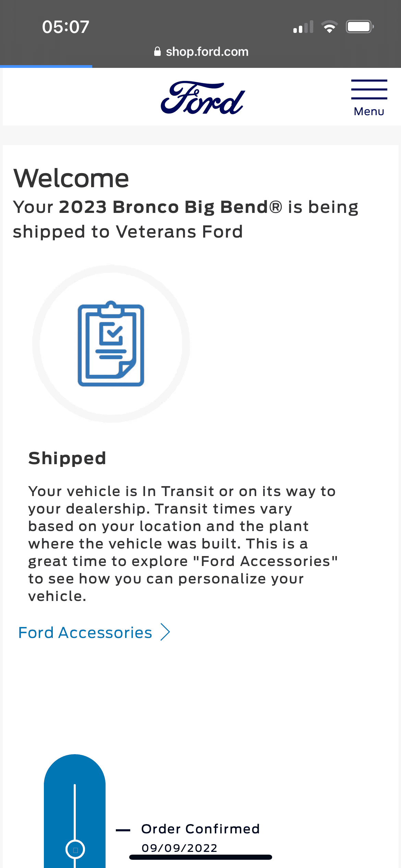Click the blue order progress tracker bar
The image size is (401, 868).
[75, 811]
